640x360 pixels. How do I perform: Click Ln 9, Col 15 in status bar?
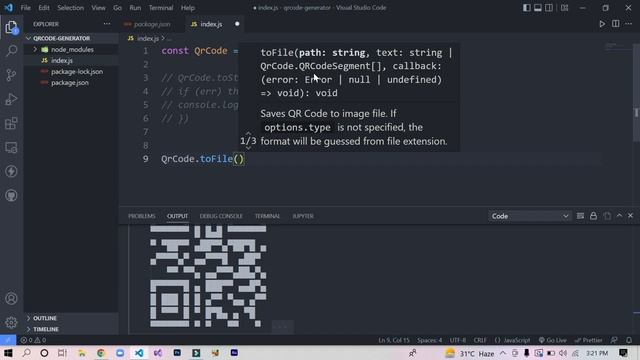[394, 340]
